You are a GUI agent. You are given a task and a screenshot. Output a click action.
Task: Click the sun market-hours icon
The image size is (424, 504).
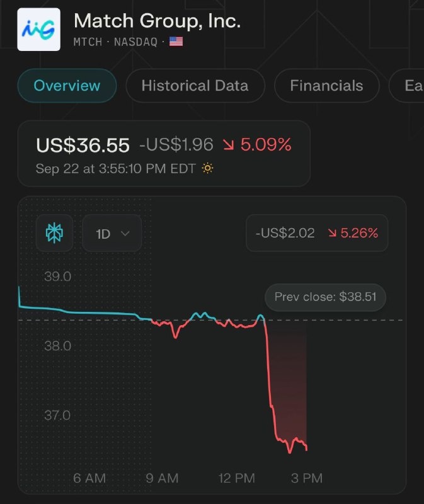(x=207, y=168)
